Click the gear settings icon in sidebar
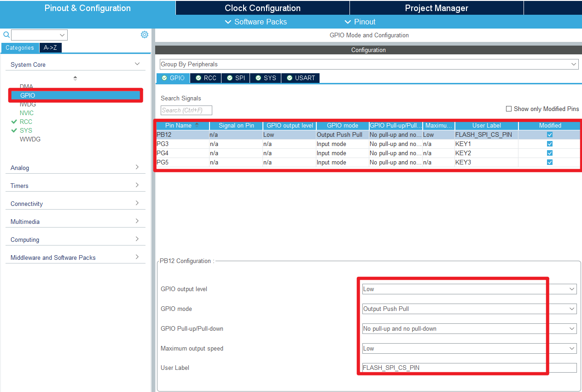582x392 pixels. click(x=145, y=35)
